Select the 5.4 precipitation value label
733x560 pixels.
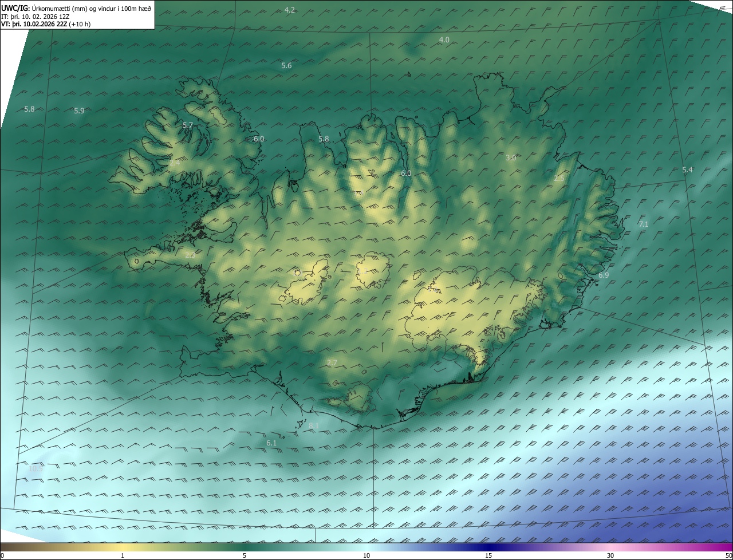click(688, 170)
